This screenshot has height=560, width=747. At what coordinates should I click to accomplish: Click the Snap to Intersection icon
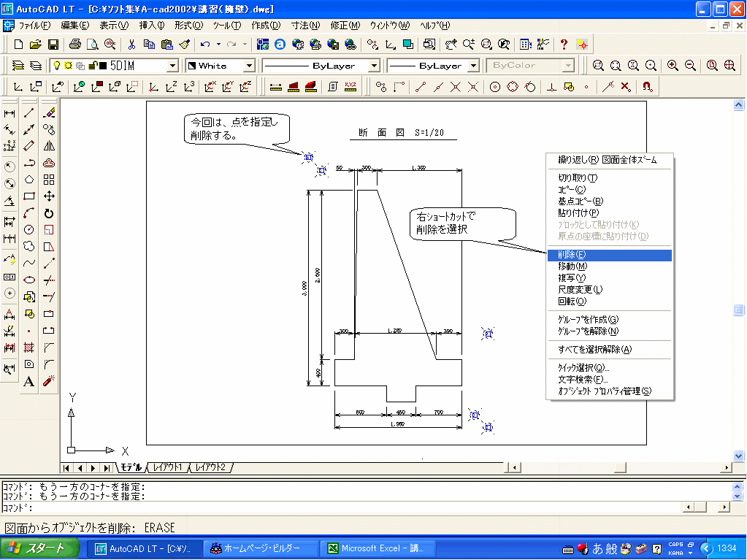[x=456, y=87]
